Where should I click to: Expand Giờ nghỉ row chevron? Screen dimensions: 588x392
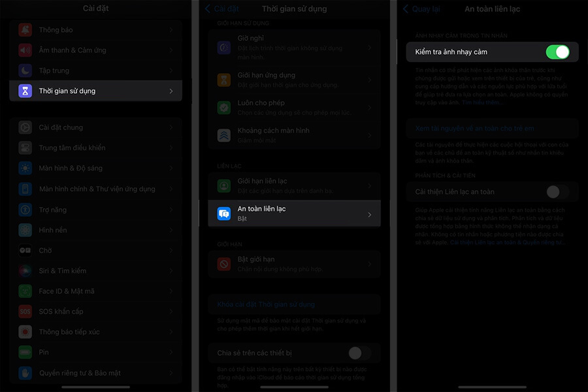point(369,48)
